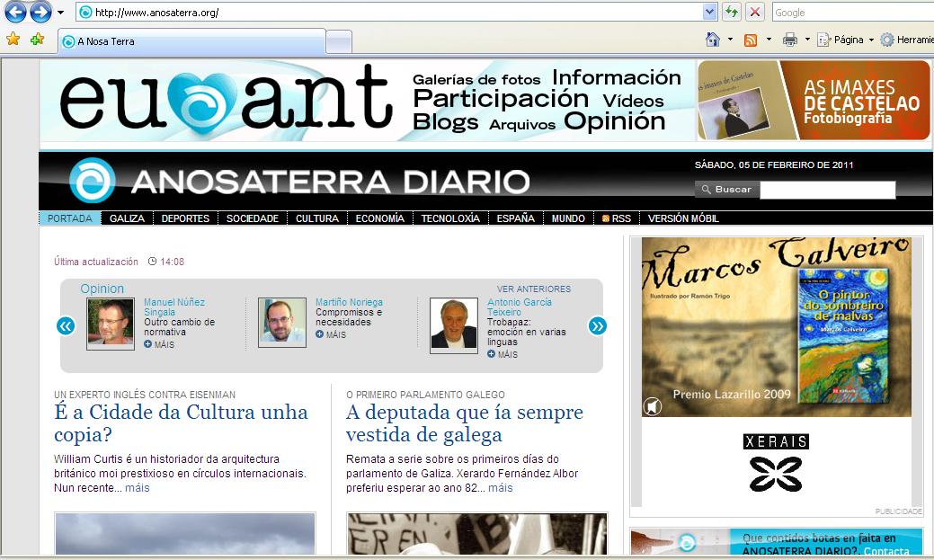934x560 pixels.
Task: Open the VERSIÓN MÓBIL navigation item
Action: click(683, 218)
